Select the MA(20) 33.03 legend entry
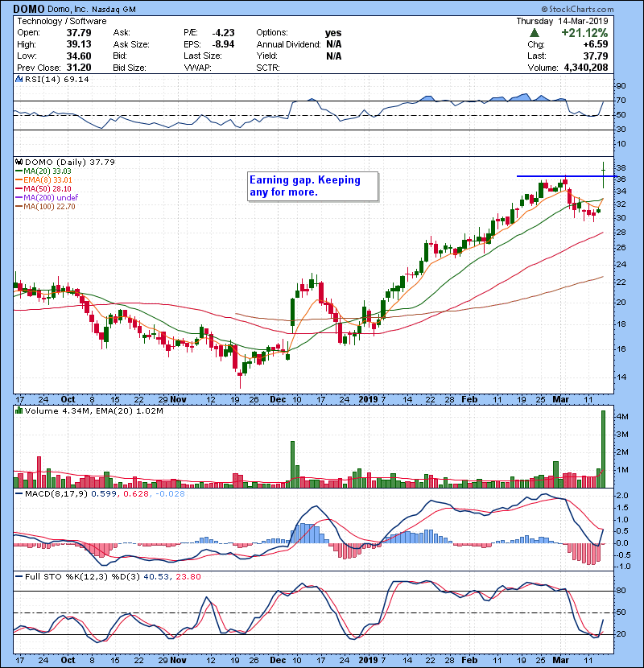Screen dimensions: 644x668 pyautogui.click(x=48, y=171)
